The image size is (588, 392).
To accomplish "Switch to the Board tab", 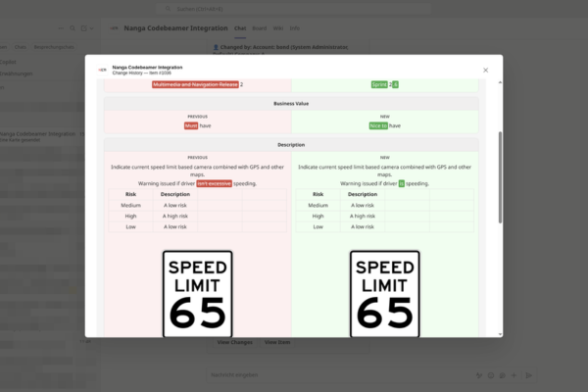I will click(259, 28).
